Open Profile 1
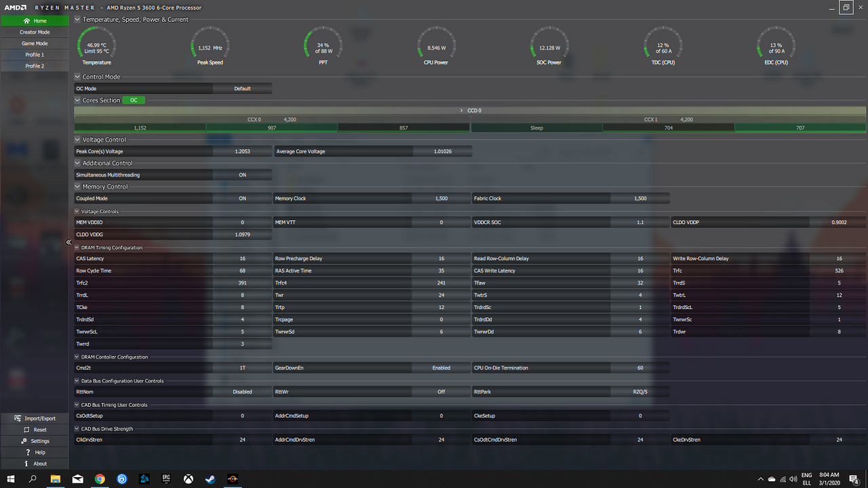 [x=35, y=55]
